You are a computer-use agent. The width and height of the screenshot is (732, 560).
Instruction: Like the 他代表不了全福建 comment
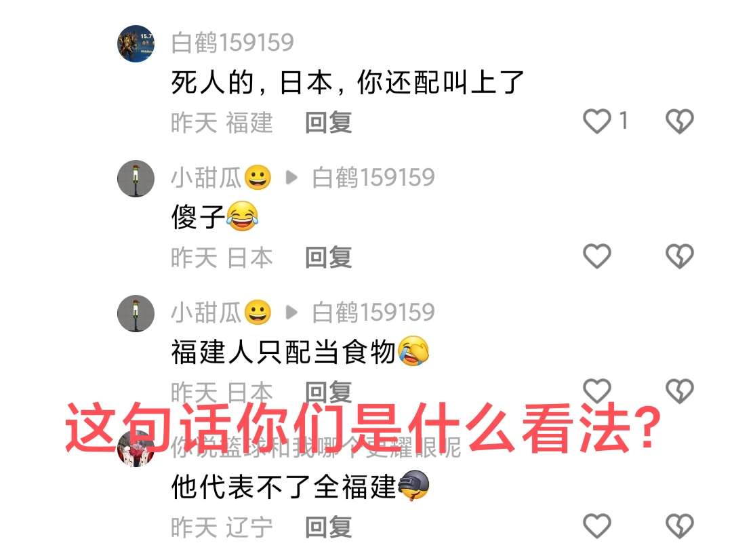point(597,525)
